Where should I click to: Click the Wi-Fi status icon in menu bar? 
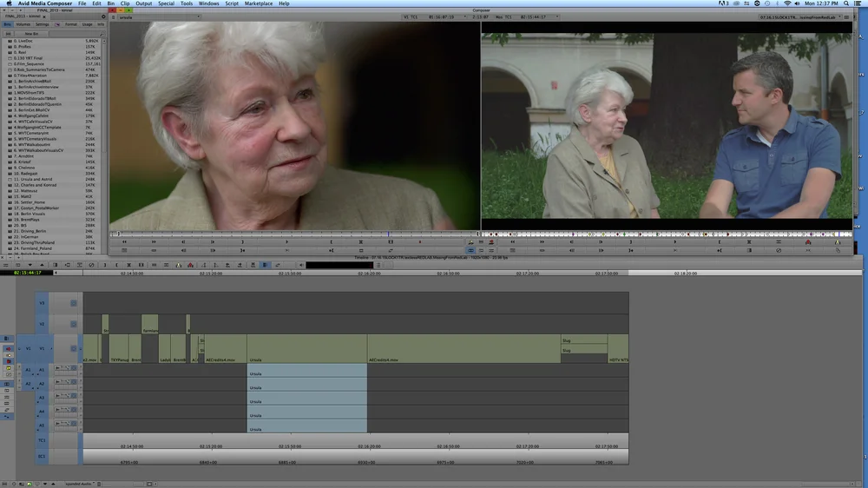tap(787, 3)
